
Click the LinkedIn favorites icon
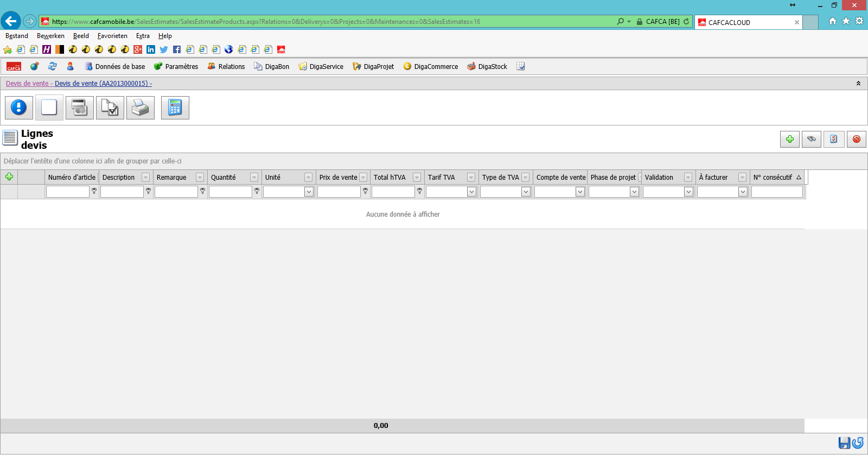coord(151,49)
